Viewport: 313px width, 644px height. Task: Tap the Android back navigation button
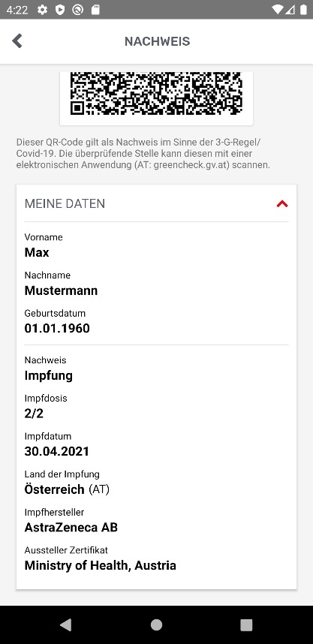pyautogui.click(x=66, y=624)
